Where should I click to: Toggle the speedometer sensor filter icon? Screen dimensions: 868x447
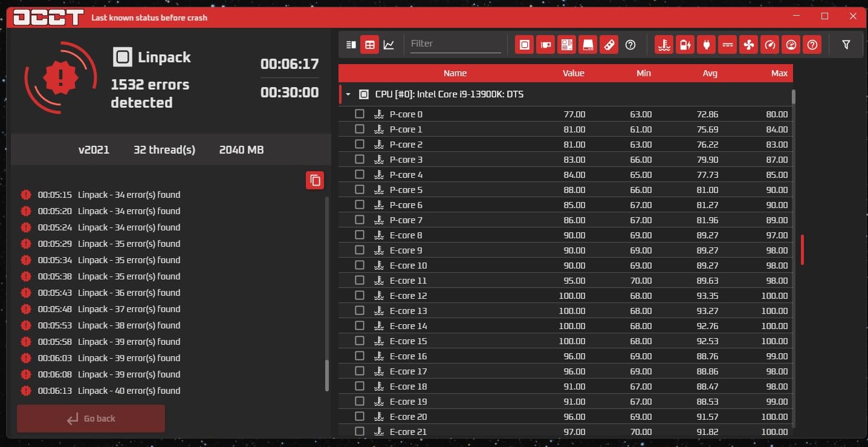point(770,45)
